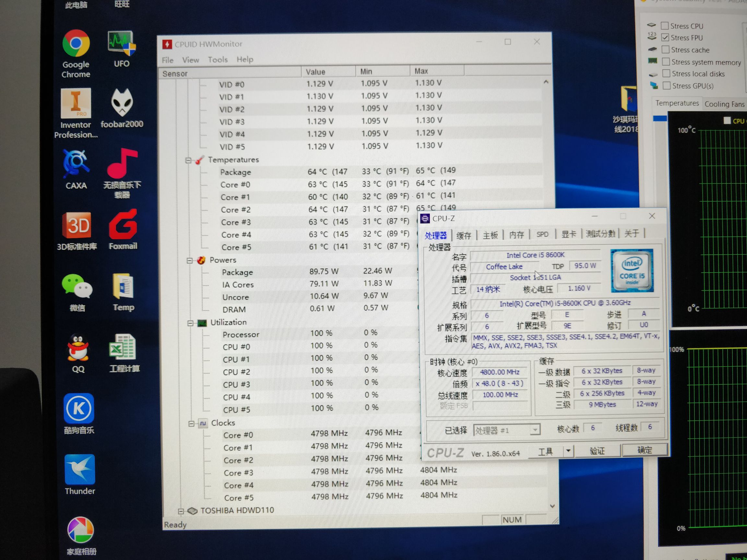Open the processor selection dropdown in CPU-Z
This screenshot has width=747, height=560.
535,430
